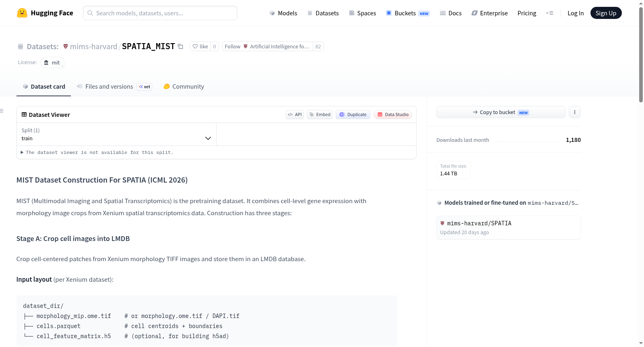644x347 pixels.
Task: Click the dataset_dir/ code line
Action: click(43, 306)
